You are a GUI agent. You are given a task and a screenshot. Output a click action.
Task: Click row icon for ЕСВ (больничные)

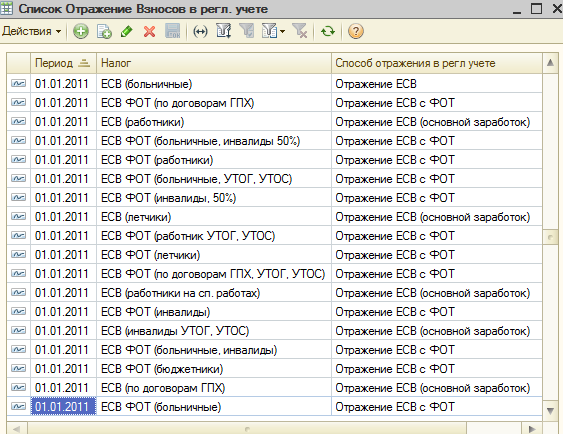(x=18, y=84)
